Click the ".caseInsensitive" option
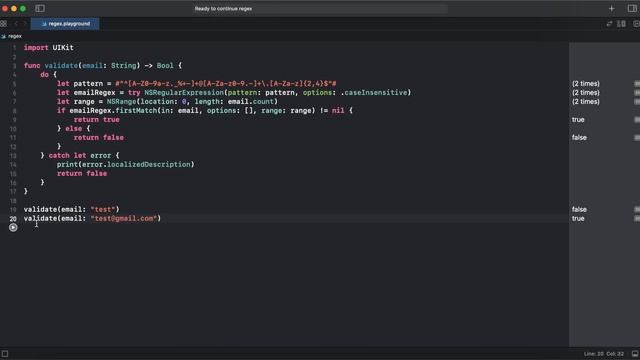Image resolution: width=640 pixels, height=360 pixels. [374, 93]
